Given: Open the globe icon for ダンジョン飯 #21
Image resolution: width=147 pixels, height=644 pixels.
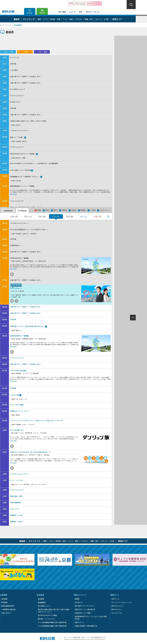Looking at the screenshot, I should [12, 446].
